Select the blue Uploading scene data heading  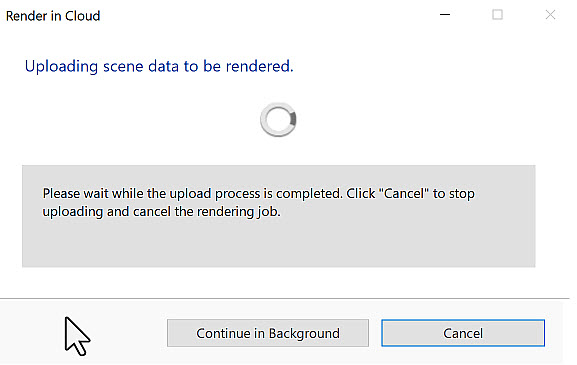coord(159,66)
